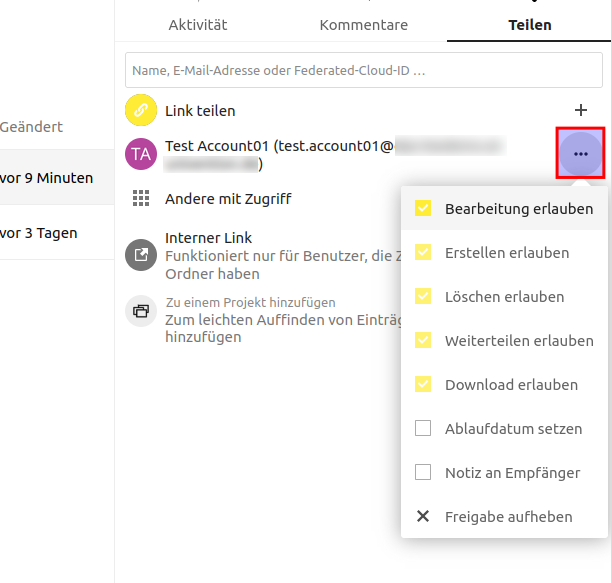Click the TA avatar of Test Account01

[141, 154]
